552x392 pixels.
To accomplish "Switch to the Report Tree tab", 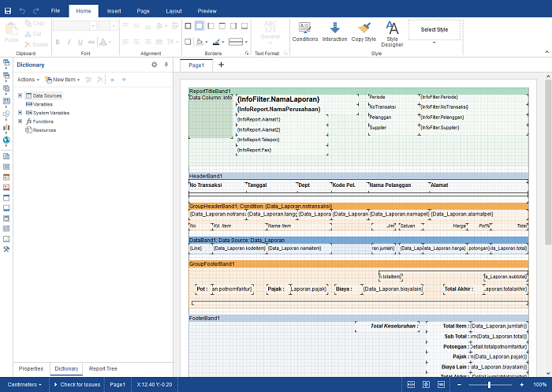I will click(103, 368).
